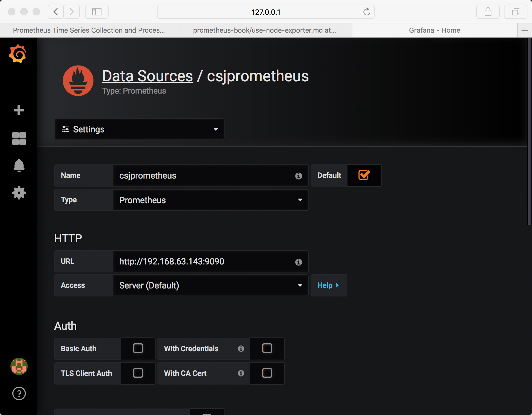Switch to Grafana - Home tab
The image size is (532, 415).
click(435, 30)
